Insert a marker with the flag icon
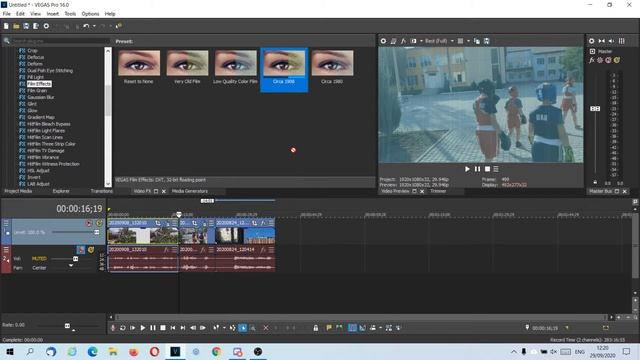This screenshot has width=640, height=360. pos(329,328)
